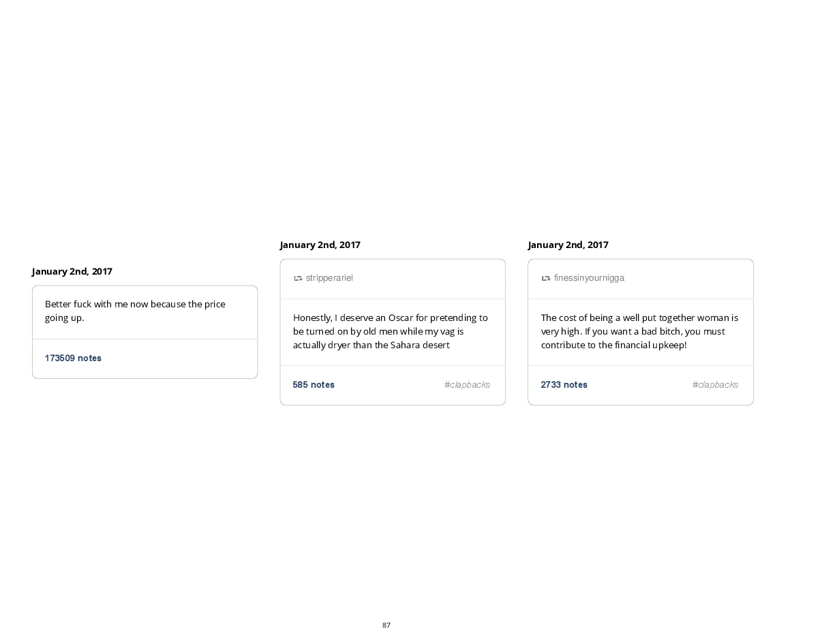Click the date heading above the stripperariel post

pyautogui.click(x=320, y=245)
